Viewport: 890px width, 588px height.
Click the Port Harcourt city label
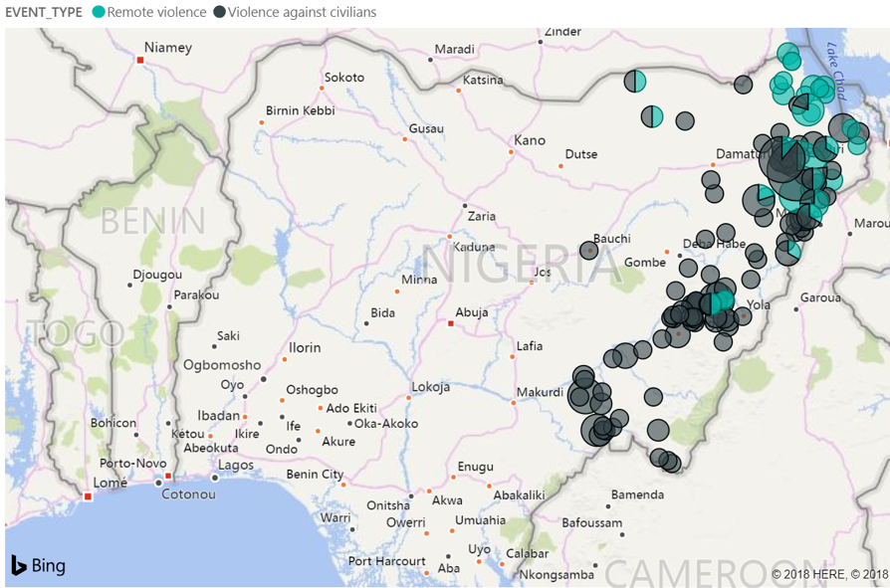[x=386, y=561]
